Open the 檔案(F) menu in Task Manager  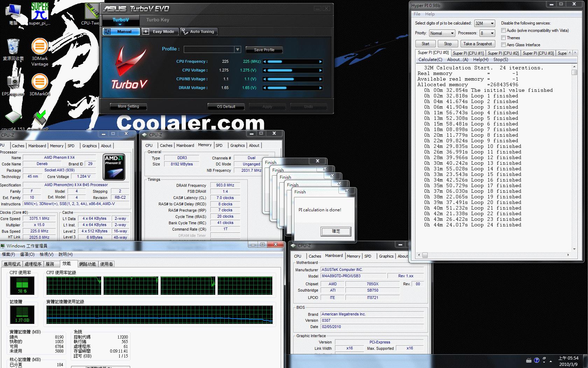tap(8, 254)
